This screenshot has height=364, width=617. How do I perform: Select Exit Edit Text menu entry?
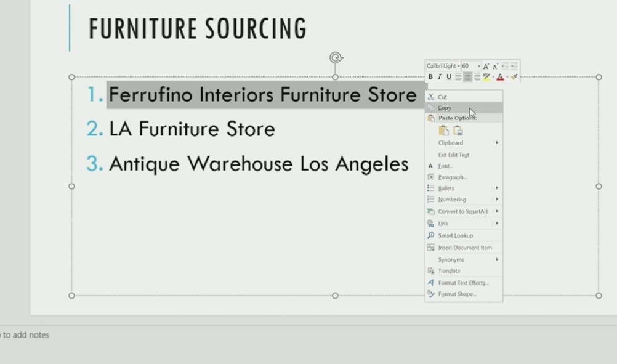[x=464, y=155]
